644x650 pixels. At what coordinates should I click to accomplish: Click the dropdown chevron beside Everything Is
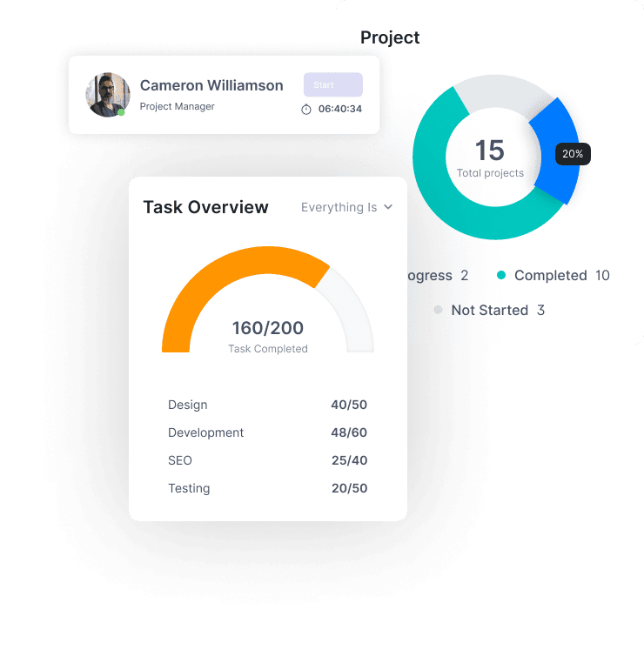(388, 207)
